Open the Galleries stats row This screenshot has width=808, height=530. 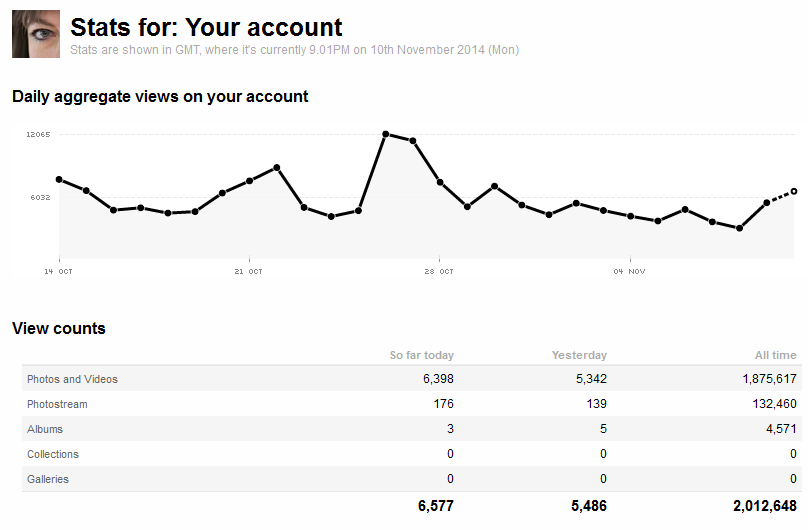[x=412, y=478]
